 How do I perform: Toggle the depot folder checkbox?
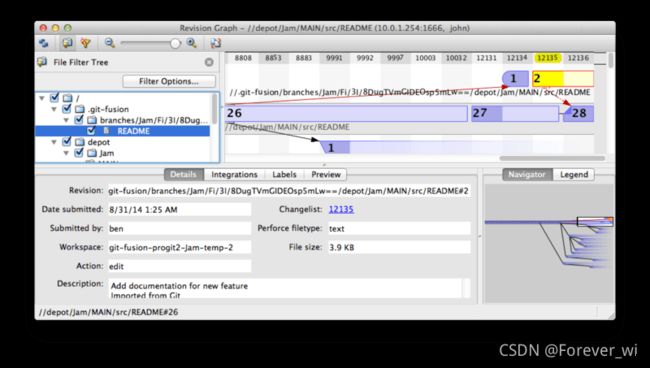[66, 142]
